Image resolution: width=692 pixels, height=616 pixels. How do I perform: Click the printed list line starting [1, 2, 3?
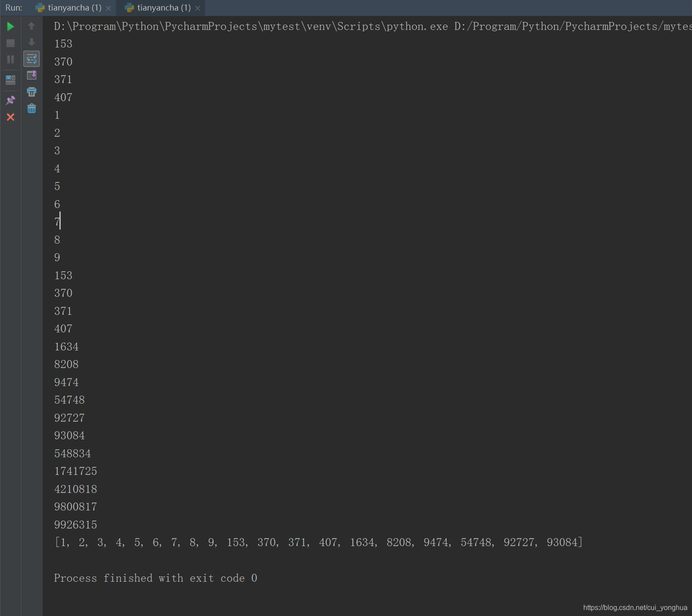click(319, 542)
